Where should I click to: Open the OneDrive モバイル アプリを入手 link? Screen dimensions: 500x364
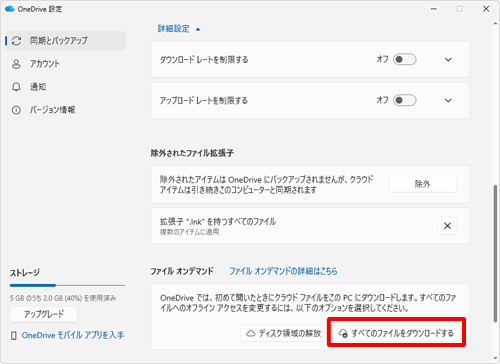[73, 335]
